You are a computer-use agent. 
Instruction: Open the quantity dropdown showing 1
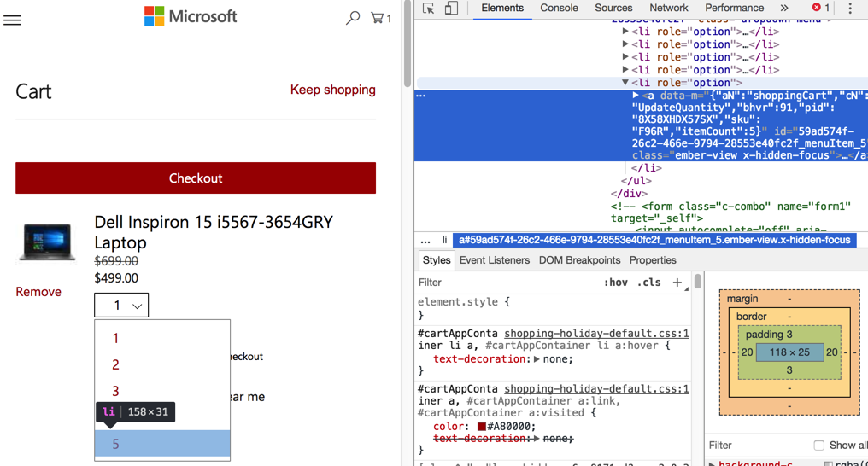[121, 306]
